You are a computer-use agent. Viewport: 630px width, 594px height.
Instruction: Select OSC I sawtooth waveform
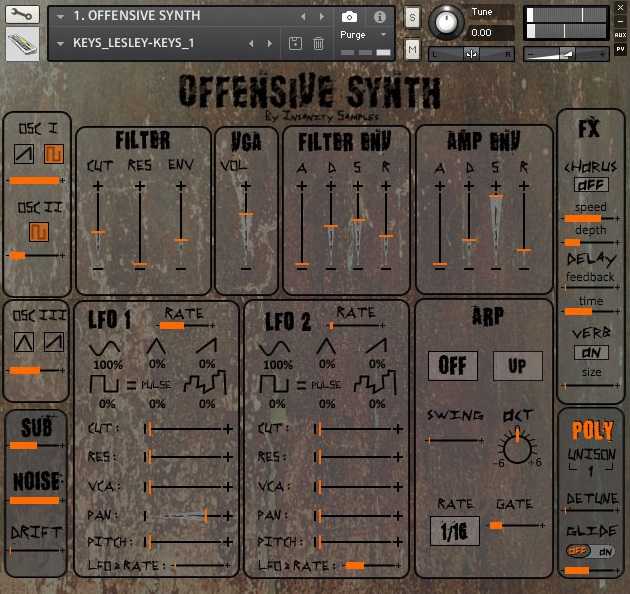[24, 154]
